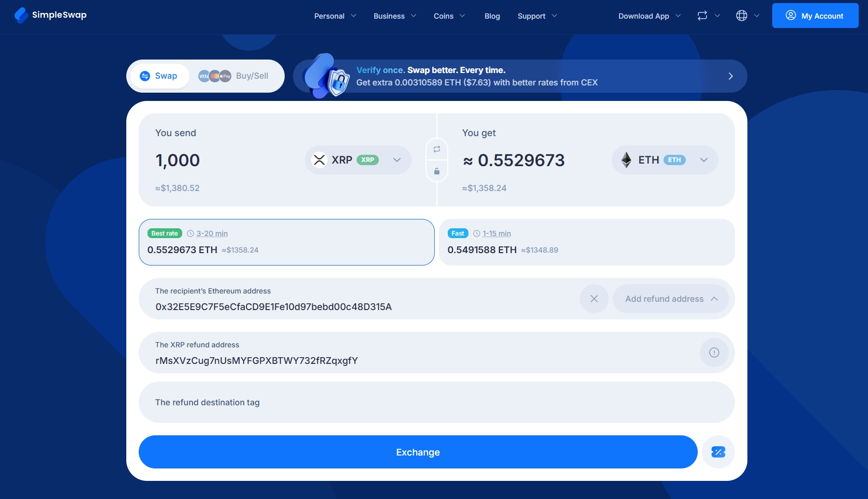Click the XRP coin icon

click(319, 160)
